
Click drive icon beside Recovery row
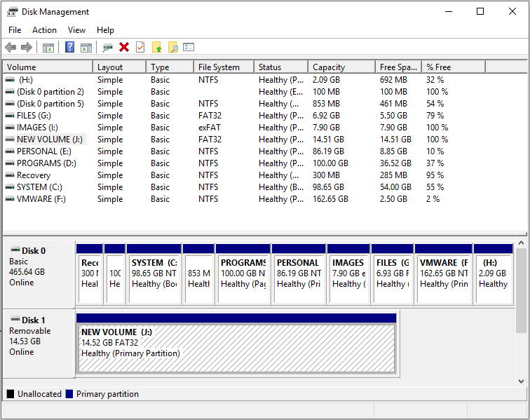pos(10,175)
